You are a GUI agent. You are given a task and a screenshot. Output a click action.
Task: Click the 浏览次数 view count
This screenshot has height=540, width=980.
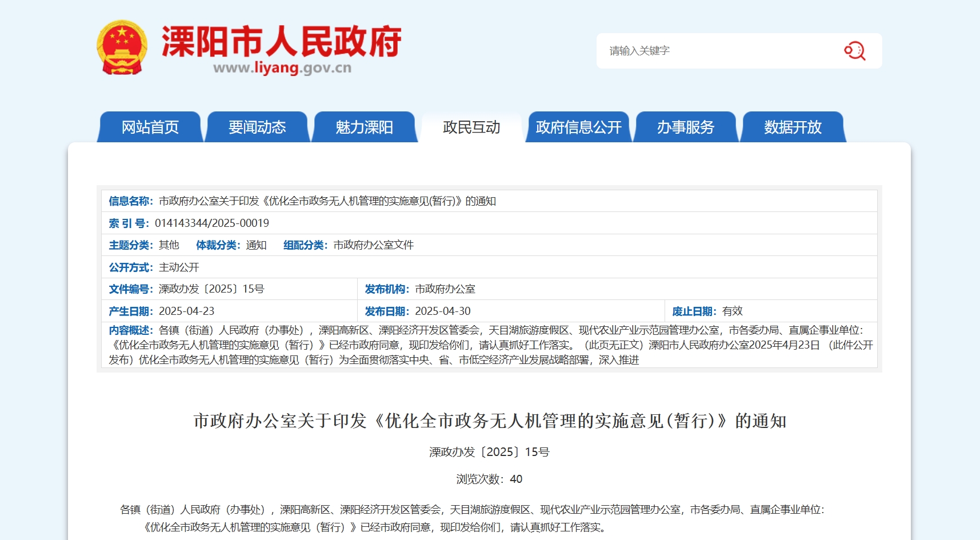pos(489,479)
